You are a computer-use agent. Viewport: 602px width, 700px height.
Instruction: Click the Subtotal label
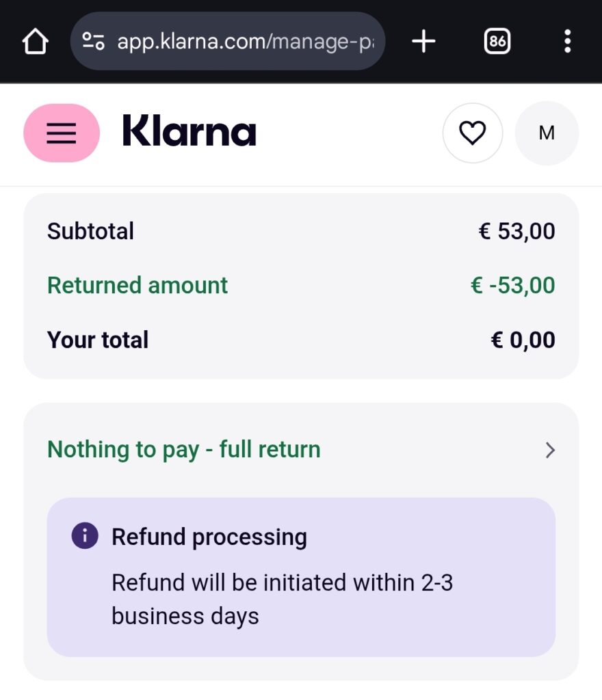[91, 231]
